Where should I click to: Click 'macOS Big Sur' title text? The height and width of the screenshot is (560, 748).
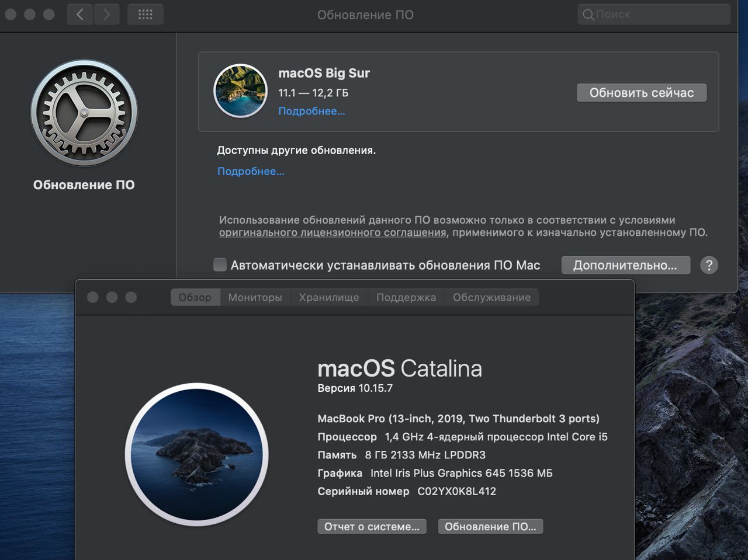click(x=324, y=73)
